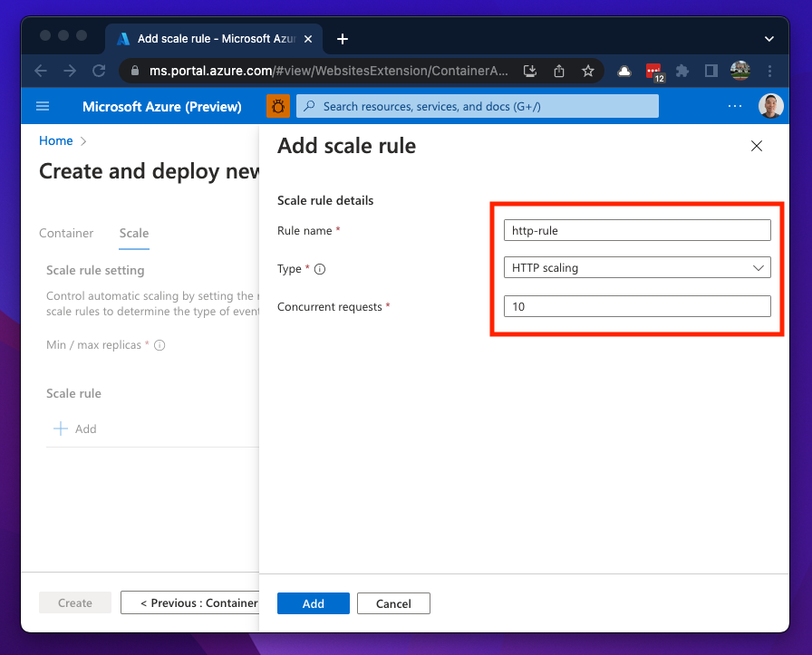Bookmark this page with the star icon

587,71
